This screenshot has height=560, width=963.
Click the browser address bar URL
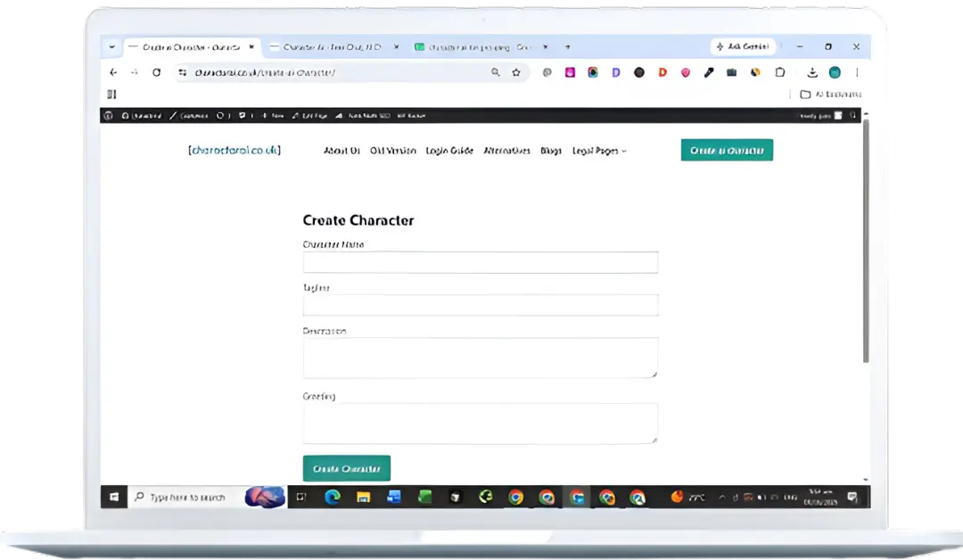pyautogui.click(x=266, y=72)
